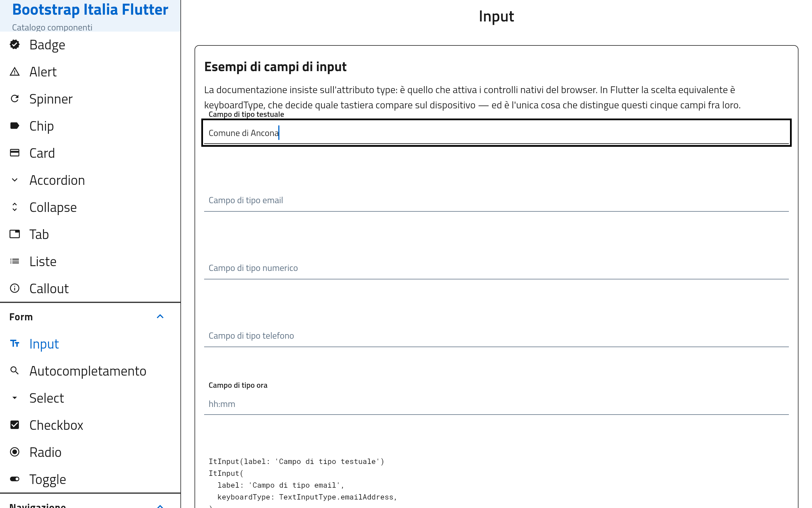Focus the Campo di tipo email field
812x508 pixels.
point(496,200)
